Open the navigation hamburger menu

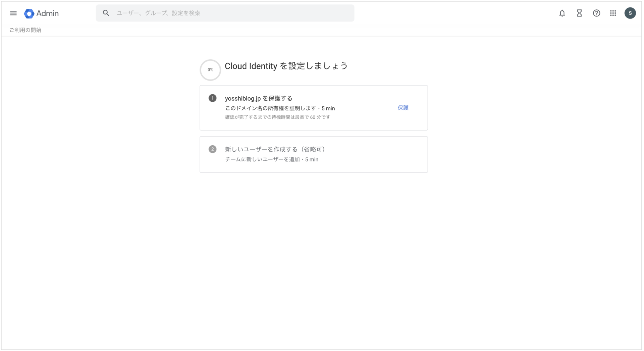point(13,13)
